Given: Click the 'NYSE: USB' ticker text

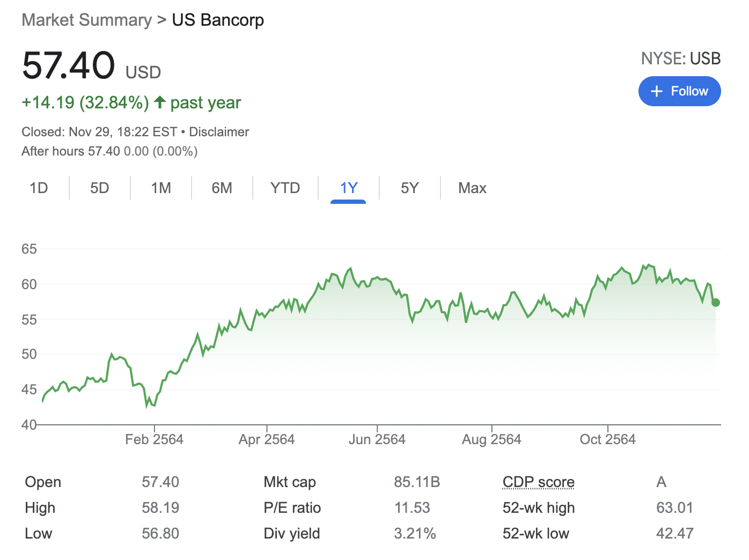Looking at the screenshot, I should [x=681, y=58].
